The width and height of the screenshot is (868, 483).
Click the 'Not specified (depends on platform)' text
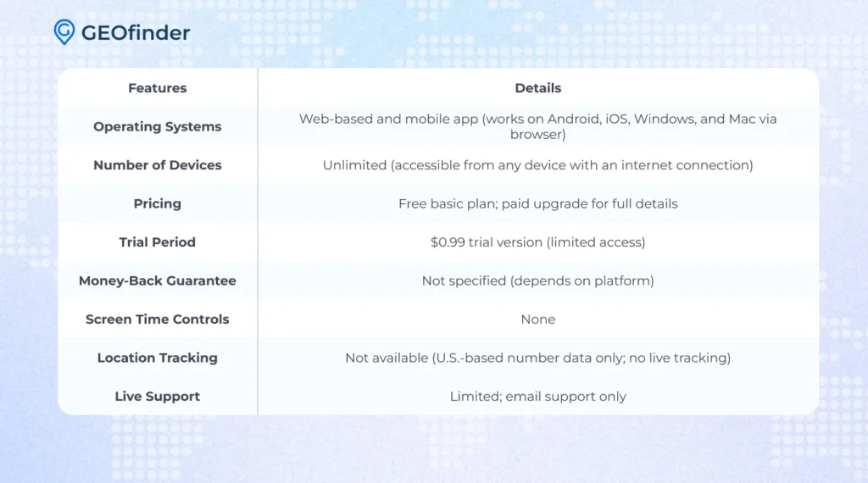coord(537,280)
